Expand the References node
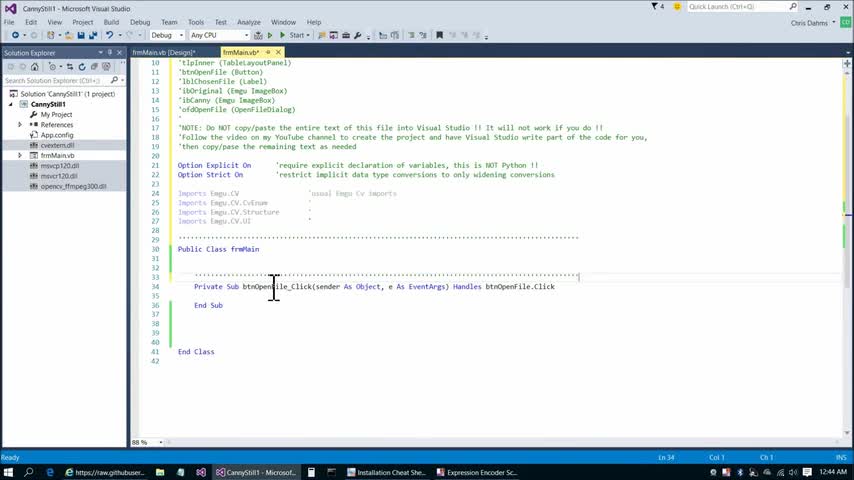 tap(20, 125)
